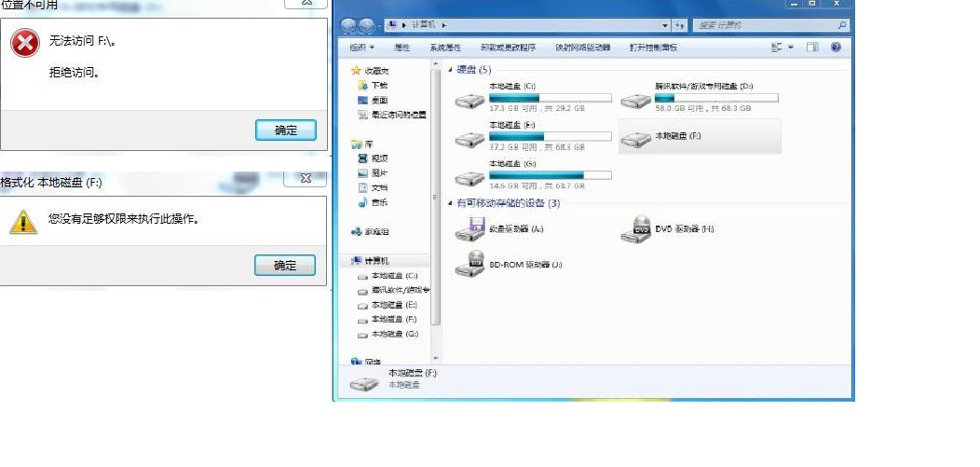Open the address bar history dropdown arrow
Image resolution: width=980 pixels, height=467 pixels.
665,25
